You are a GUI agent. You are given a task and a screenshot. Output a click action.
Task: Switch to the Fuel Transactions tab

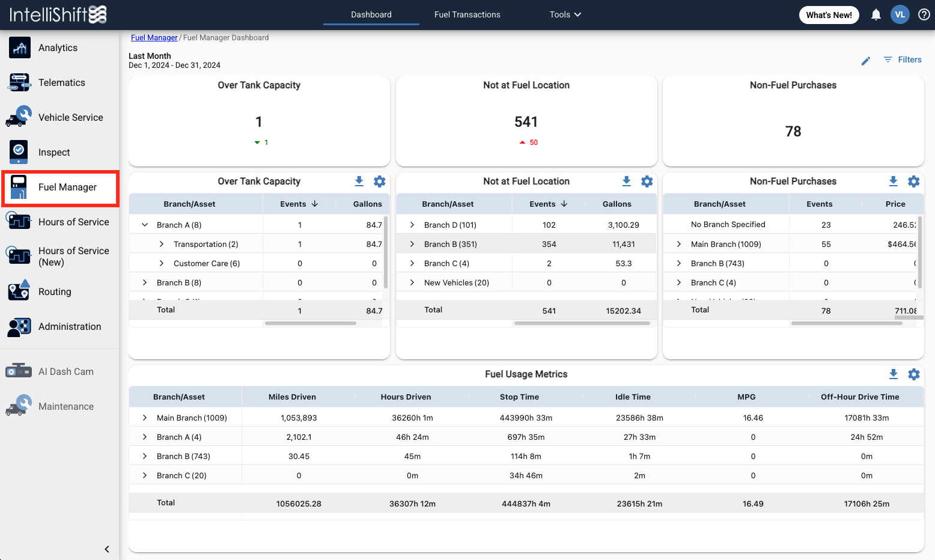coord(467,14)
